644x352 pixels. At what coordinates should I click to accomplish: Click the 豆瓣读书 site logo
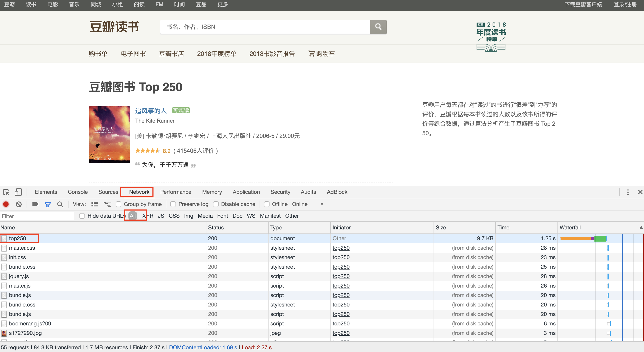click(114, 27)
